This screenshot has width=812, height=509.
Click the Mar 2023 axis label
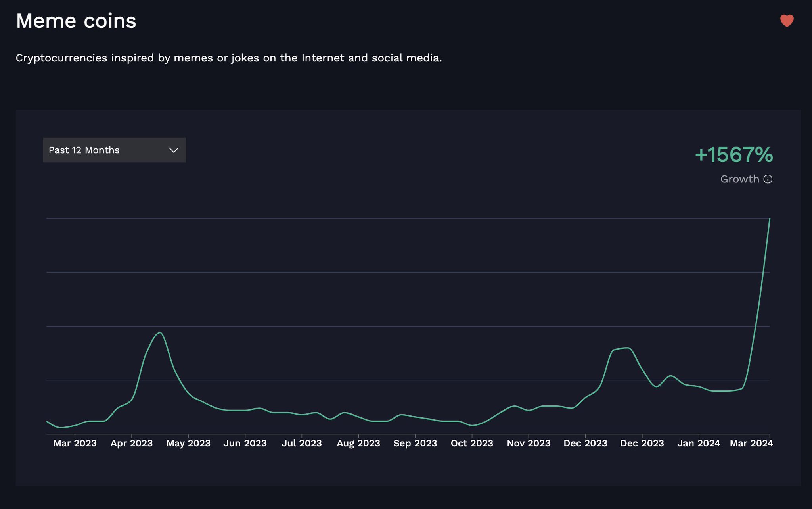point(75,443)
